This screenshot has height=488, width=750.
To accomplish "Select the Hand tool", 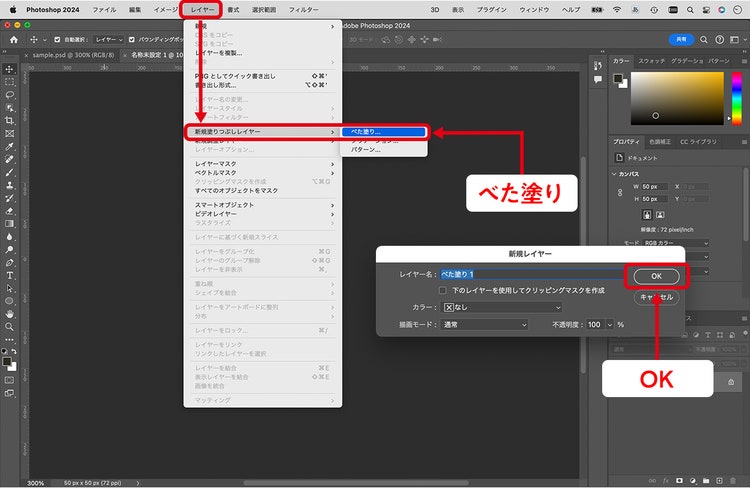I will pos(9,314).
